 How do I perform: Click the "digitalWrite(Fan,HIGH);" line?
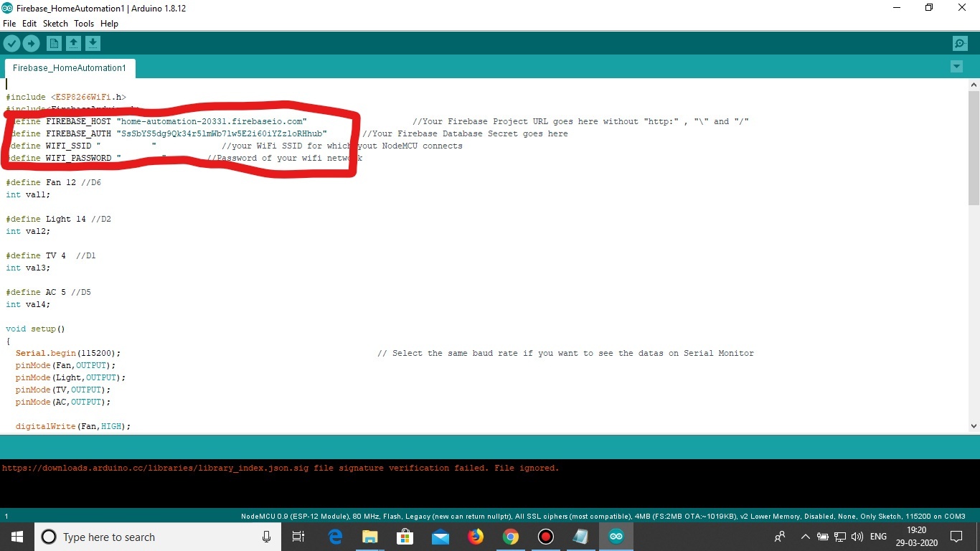point(73,426)
